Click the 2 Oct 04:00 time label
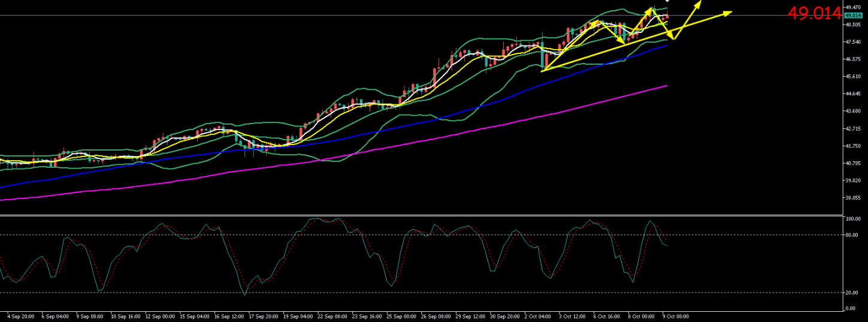This screenshot has height=322, width=868. (537, 315)
